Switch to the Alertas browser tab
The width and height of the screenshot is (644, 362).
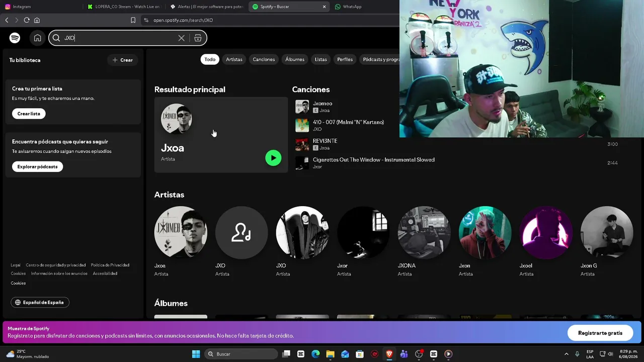[x=206, y=7]
